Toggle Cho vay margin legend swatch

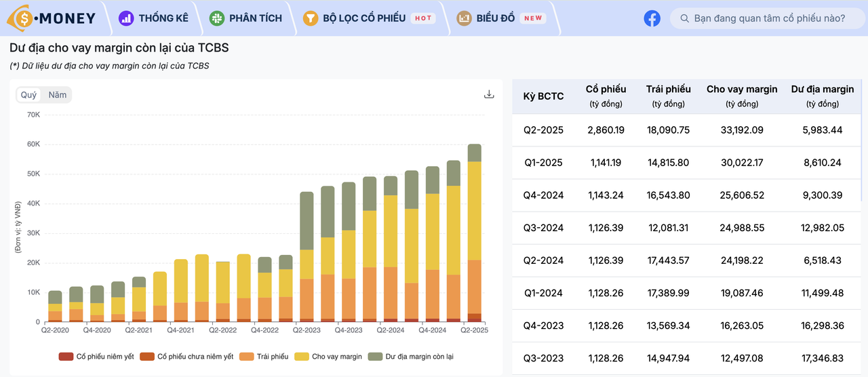[303, 356]
